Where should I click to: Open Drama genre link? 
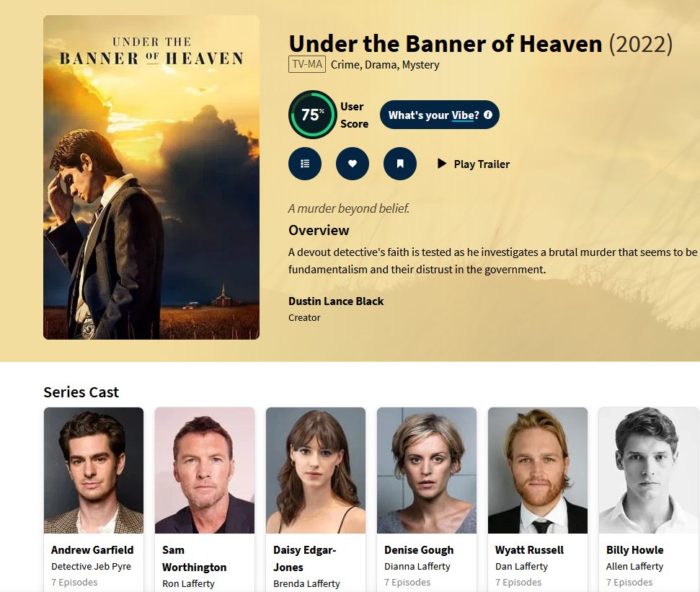(381, 65)
